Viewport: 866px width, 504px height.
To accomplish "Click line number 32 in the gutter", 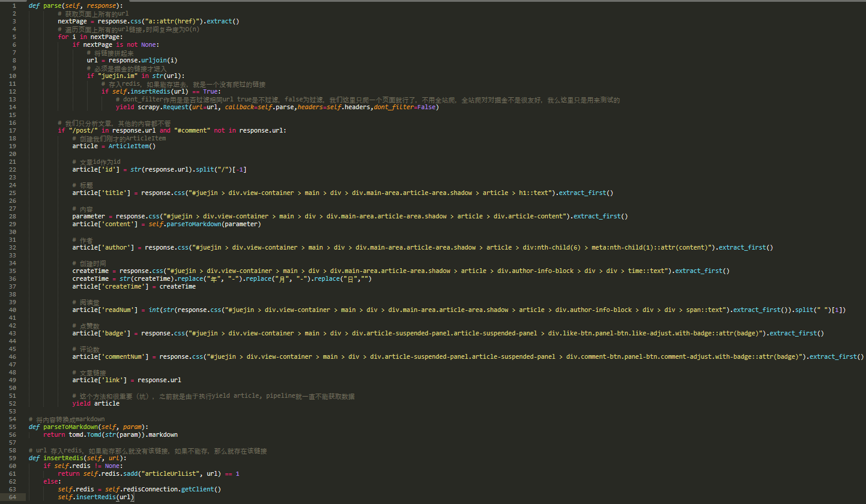I will 14,247.
